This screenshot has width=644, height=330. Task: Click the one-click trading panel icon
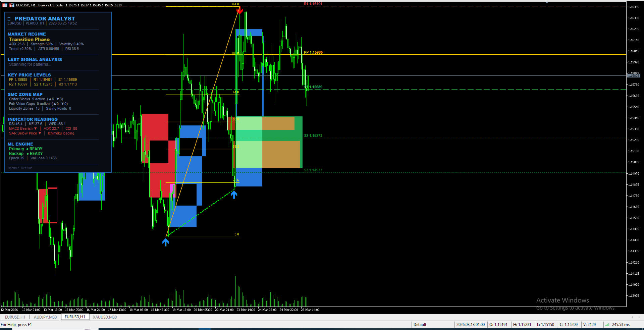[x=12, y=5]
